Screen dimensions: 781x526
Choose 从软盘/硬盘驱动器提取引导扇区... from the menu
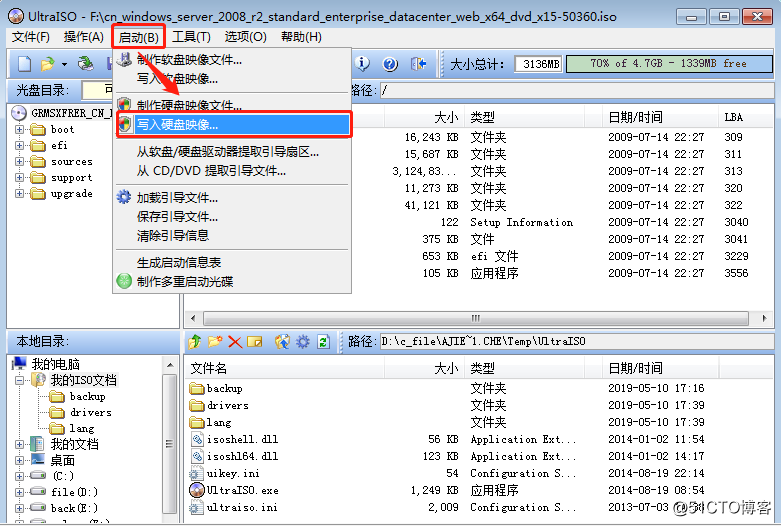tap(233, 152)
